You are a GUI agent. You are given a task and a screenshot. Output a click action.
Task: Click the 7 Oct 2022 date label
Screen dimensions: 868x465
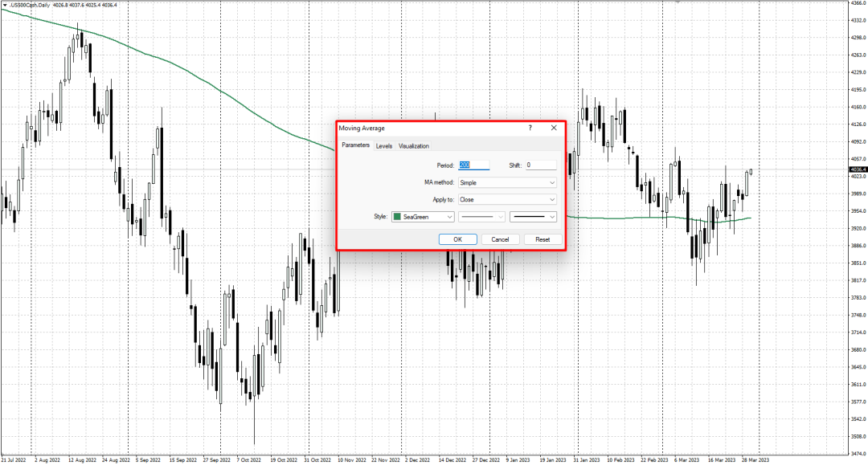(x=250, y=460)
